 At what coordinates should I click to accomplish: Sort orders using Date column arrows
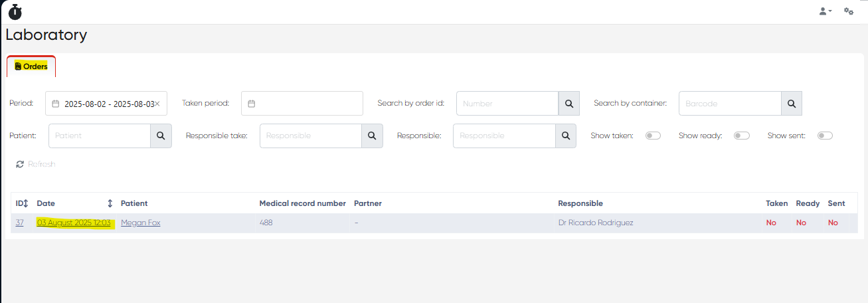pos(110,203)
